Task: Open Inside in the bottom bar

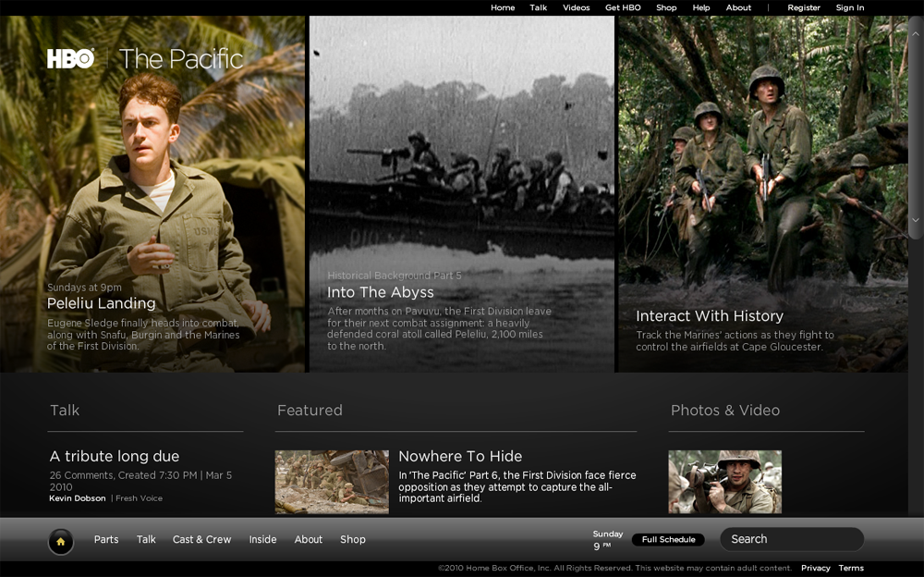Action: point(262,539)
